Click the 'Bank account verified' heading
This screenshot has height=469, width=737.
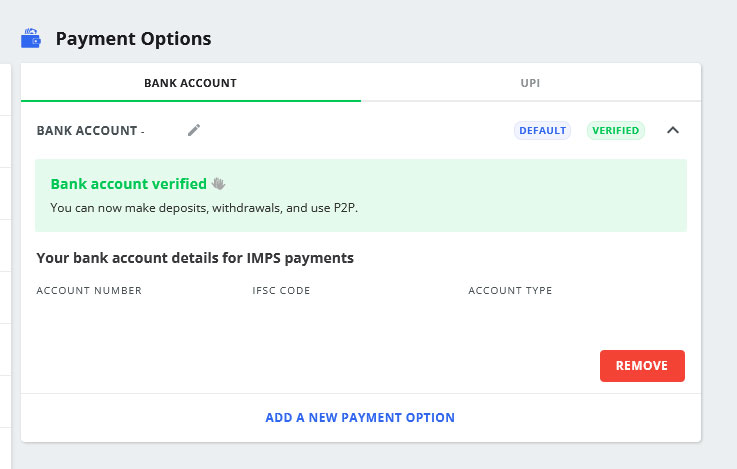[128, 184]
